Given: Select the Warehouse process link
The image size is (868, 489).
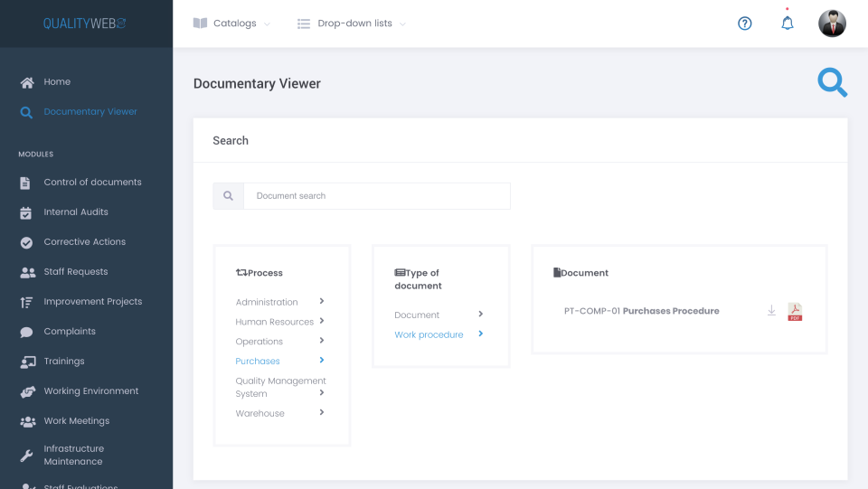Looking at the screenshot, I should pyautogui.click(x=259, y=414).
